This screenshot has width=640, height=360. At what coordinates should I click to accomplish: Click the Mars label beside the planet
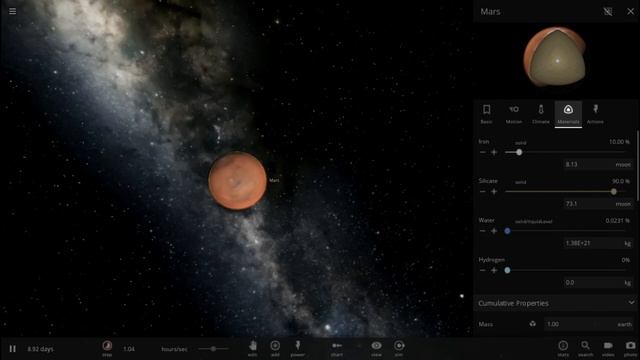coord(274,180)
